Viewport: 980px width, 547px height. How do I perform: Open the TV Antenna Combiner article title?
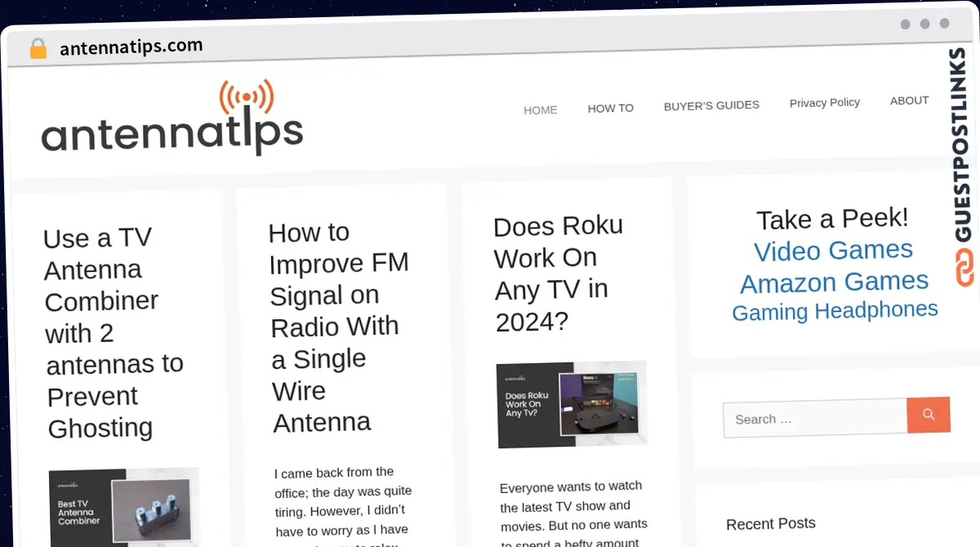[114, 332]
